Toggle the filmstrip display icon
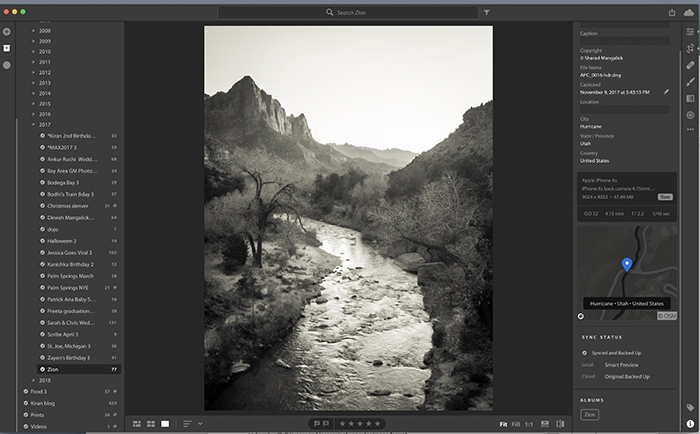The width and height of the screenshot is (700, 434). click(x=545, y=424)
